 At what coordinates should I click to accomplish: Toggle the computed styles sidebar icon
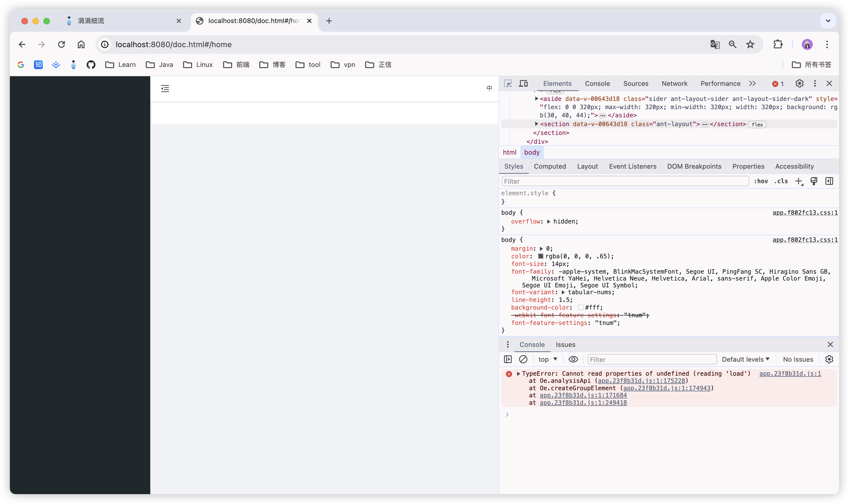pyautogui.click(x=829, y=181)
